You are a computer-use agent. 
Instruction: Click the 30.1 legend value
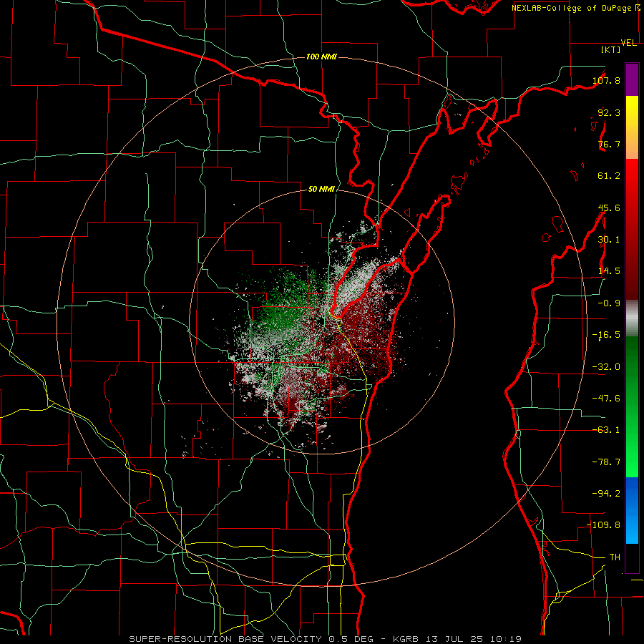tap(609, 240)
